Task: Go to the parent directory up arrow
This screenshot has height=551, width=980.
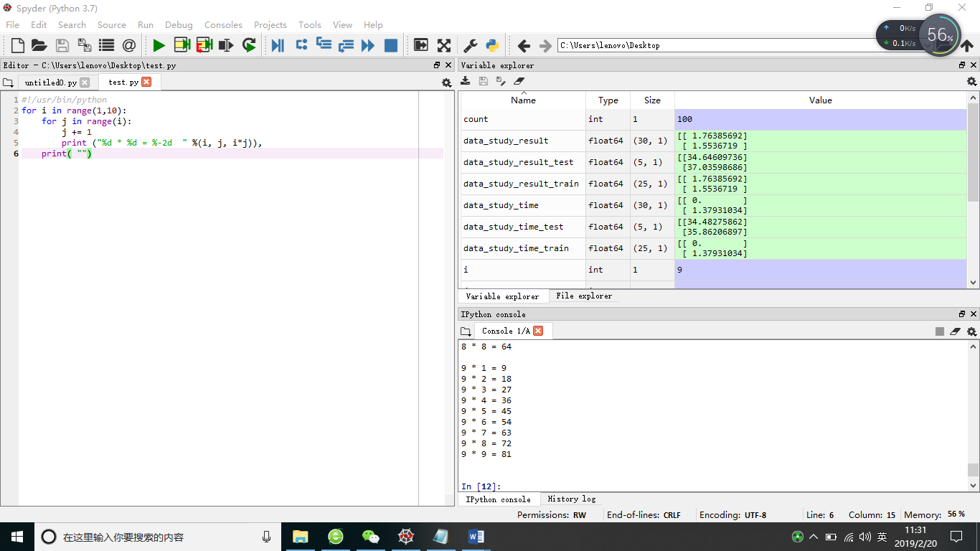Action: (x=967, y=45)
